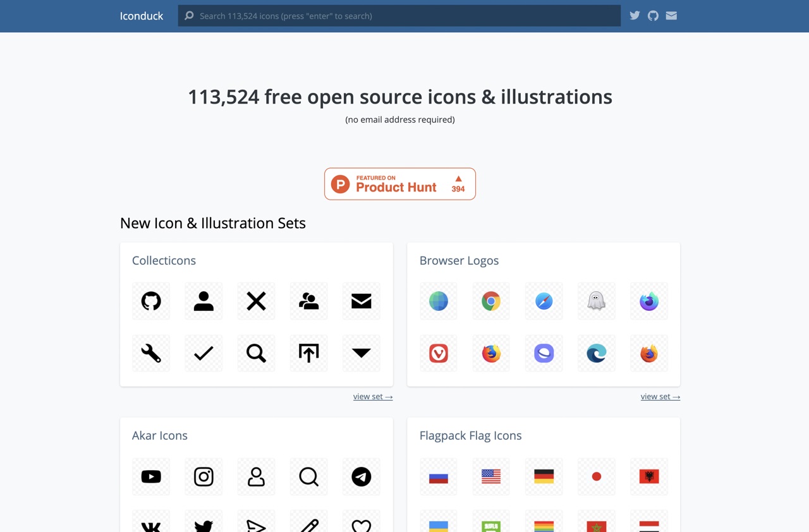This screenshot has width=809, height=532.
Task: Pick the checkmark icon in Collecticons
Action: point(204,353)
